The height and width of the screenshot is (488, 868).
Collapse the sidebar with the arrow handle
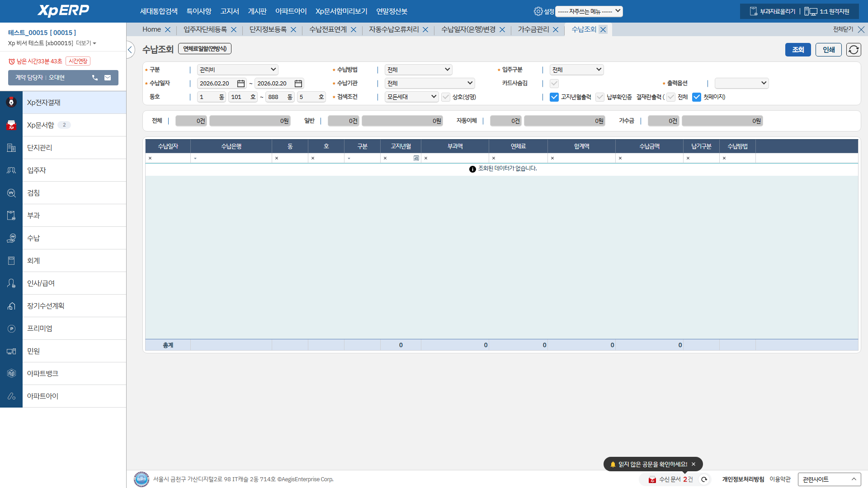point(130,50)
